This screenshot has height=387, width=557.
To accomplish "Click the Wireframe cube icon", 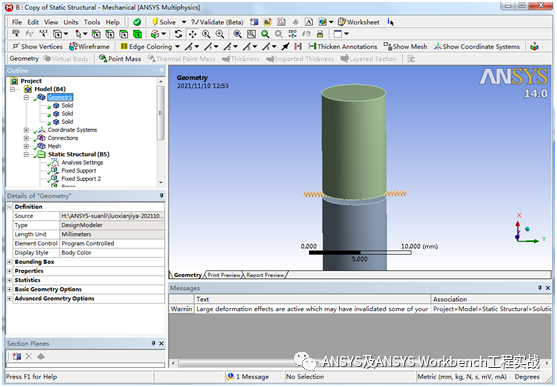I will (73, 47).
